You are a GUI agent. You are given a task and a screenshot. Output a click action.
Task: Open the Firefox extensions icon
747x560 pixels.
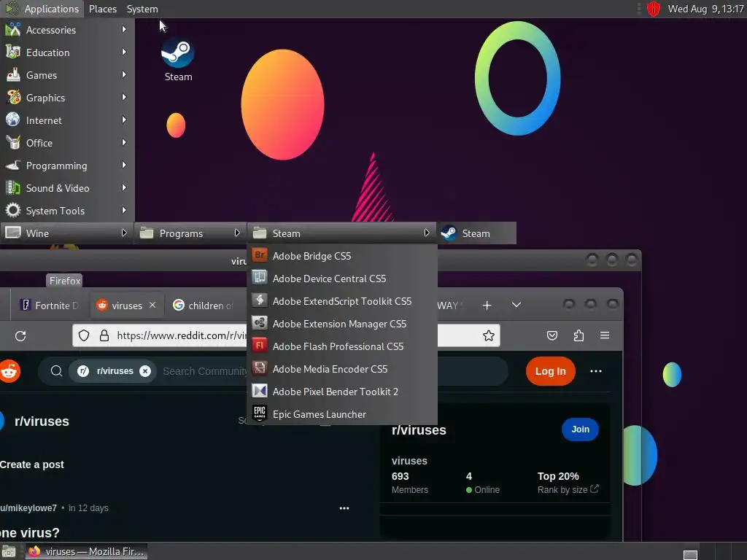[x=578, y=335]
